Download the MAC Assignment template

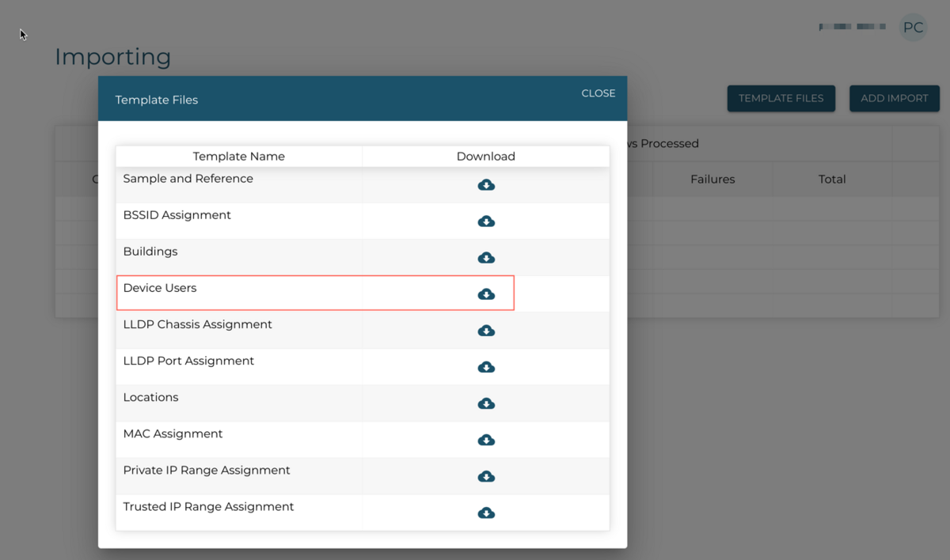[486, 439]
